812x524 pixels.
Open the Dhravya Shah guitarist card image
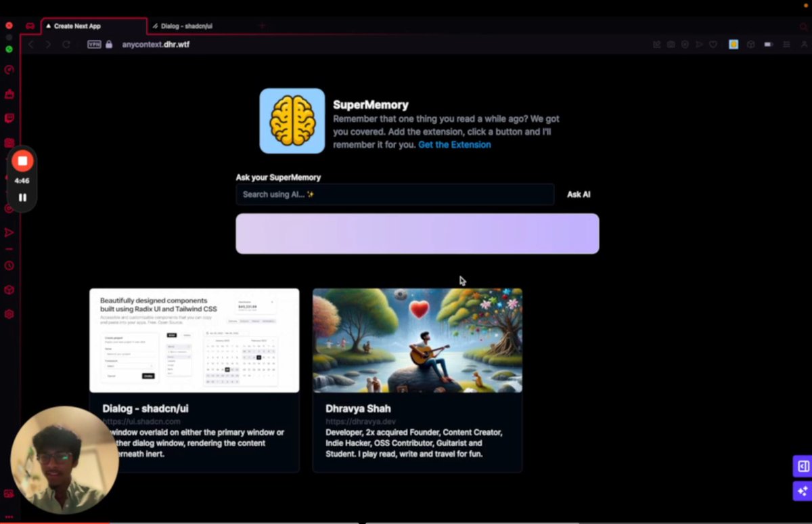click(x=418, y=341)
